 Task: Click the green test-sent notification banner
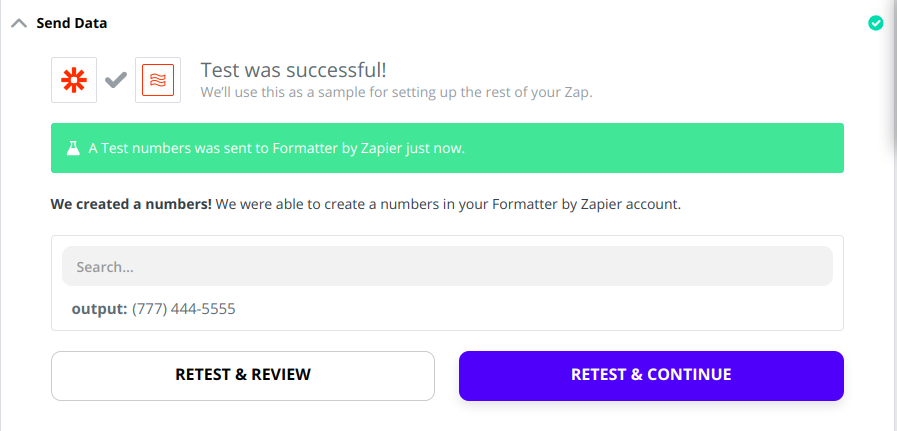tap(447, 148)
